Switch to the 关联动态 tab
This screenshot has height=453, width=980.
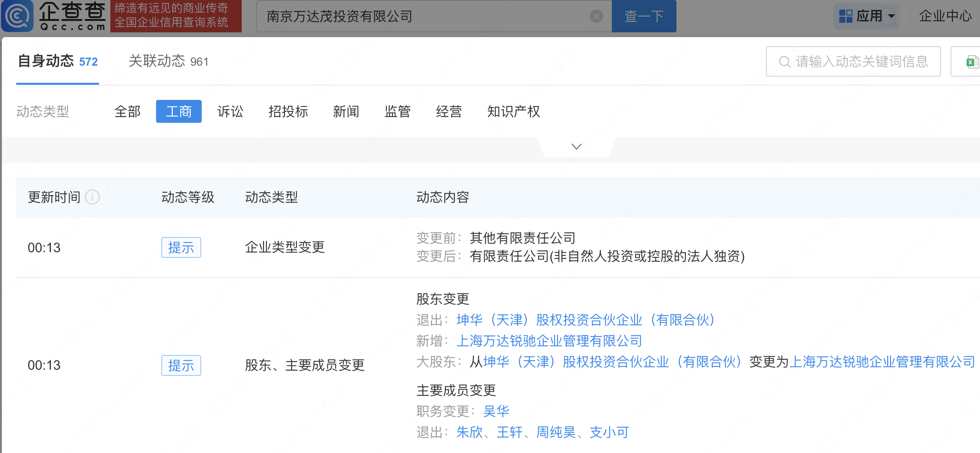(168, 61)
